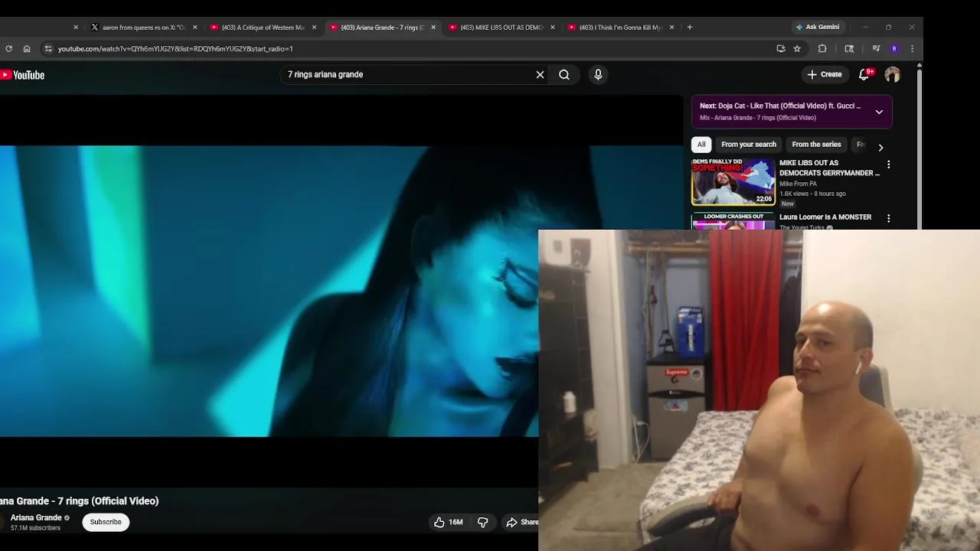Open options for Laura Loomer video
The width and height of the screenshot is (980, 551).
(888, 218)
